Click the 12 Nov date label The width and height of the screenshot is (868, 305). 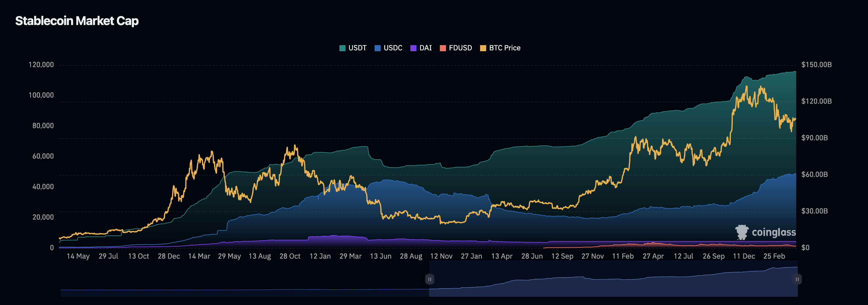pyautogui.click(x=441, y=256)
